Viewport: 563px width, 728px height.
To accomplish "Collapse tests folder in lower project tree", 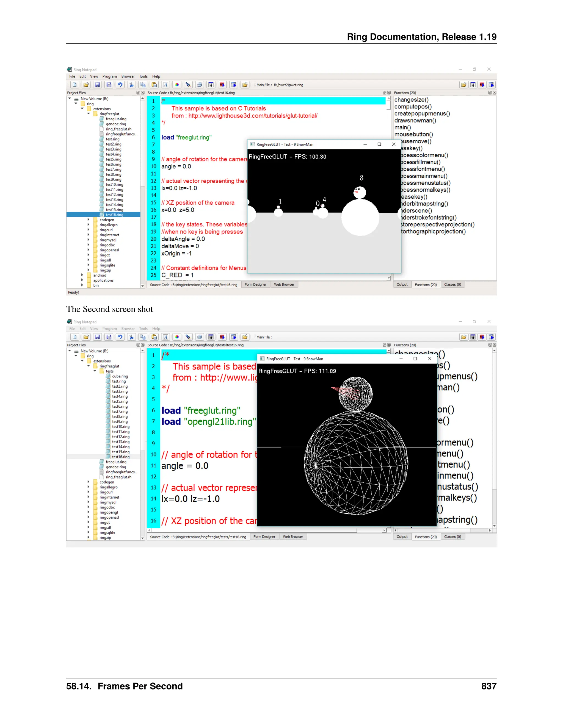I will coord(95,371).
